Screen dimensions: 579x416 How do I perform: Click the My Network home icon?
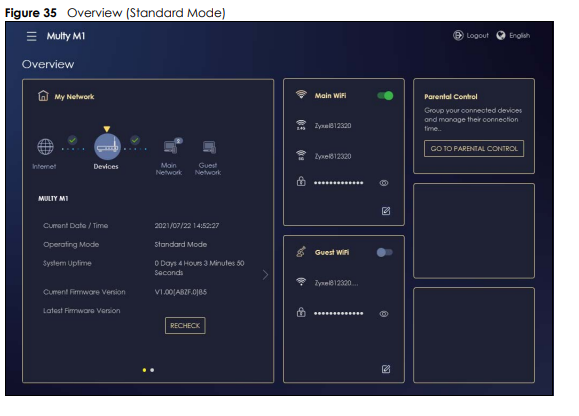click(43, 96)
